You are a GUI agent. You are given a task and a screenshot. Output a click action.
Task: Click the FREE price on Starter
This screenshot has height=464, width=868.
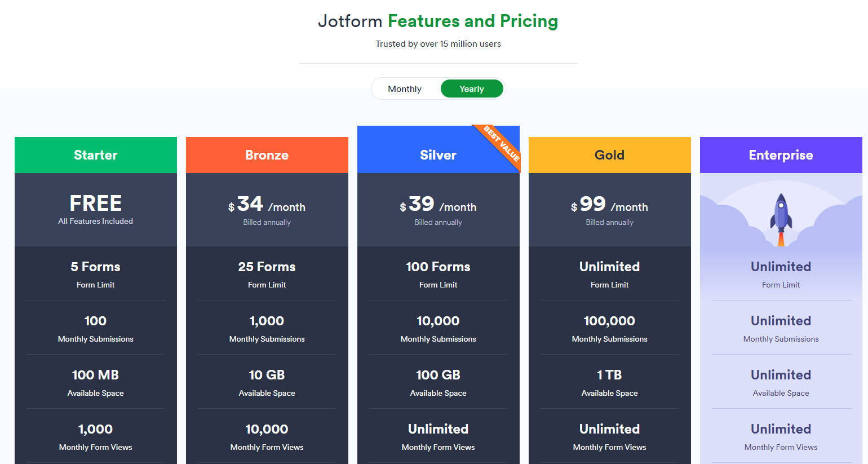[96, 204]
